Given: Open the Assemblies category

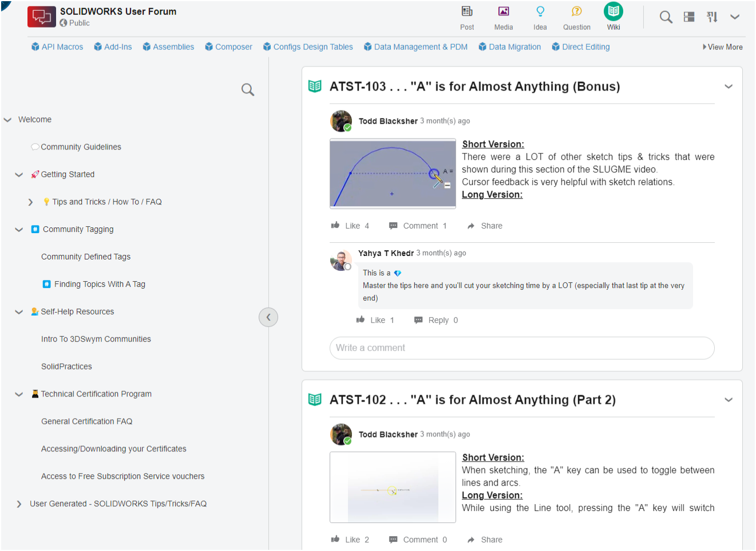Looking at the screenshot, I should pos(168,47).
